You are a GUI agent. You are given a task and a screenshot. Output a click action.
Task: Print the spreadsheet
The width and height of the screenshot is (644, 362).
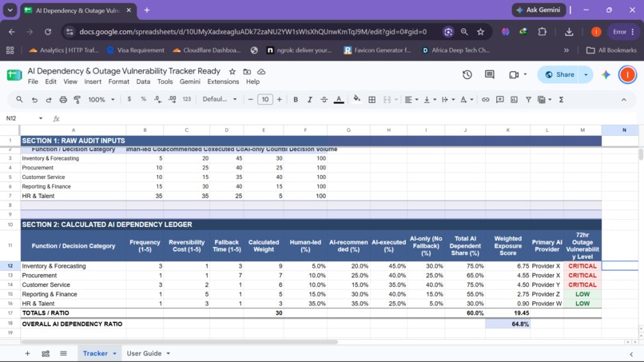click(x=63, y=99)
